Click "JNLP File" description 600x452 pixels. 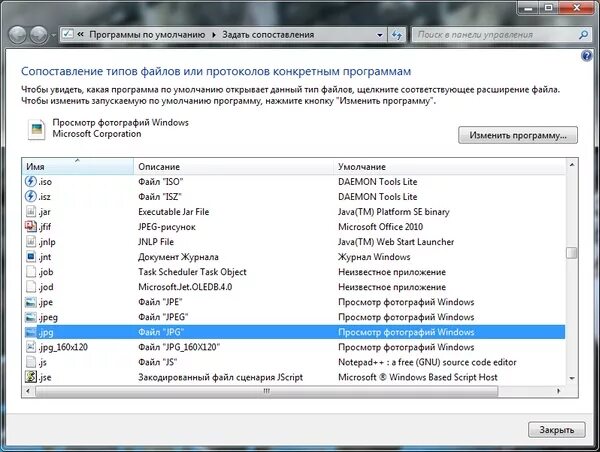[156, 242]
